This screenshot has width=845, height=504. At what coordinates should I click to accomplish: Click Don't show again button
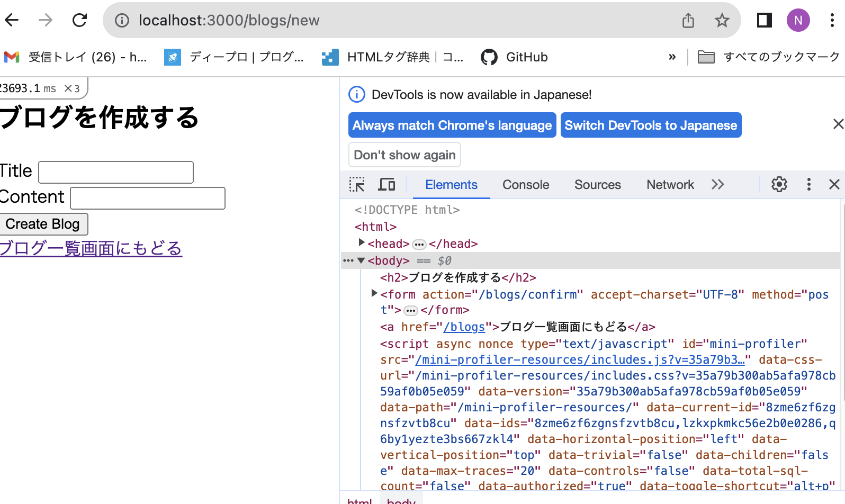404,155
